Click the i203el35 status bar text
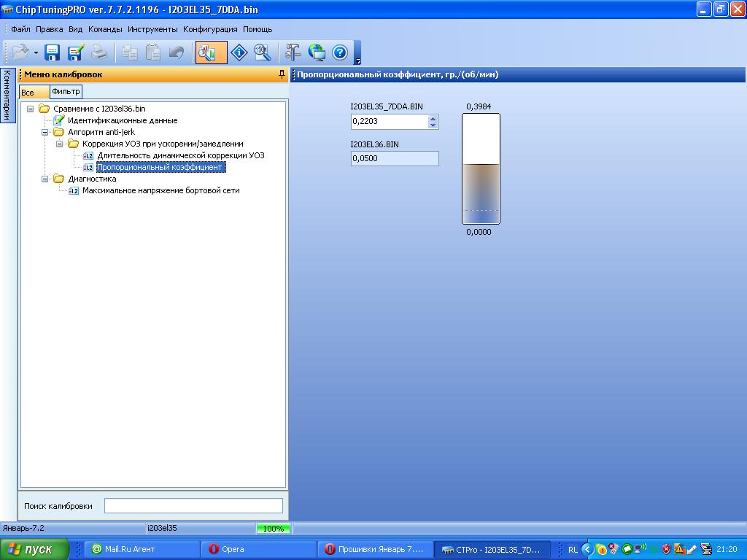Screen dimensions: 747x560 162,528
